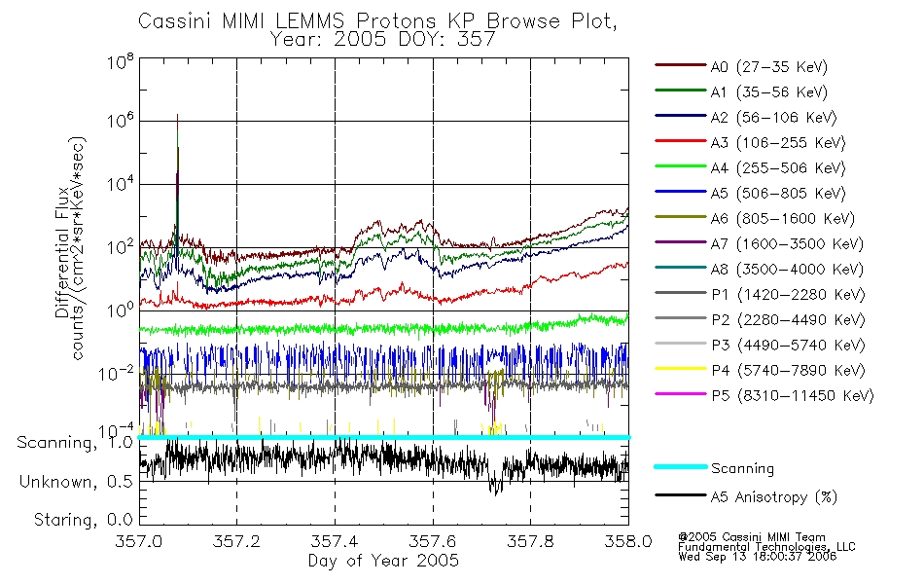Click the Wed Sep 13 18:00:37 2006 timestamp
Image resolution: width=924 pixels, height=584 pixels.
click(x=758, y=557)
